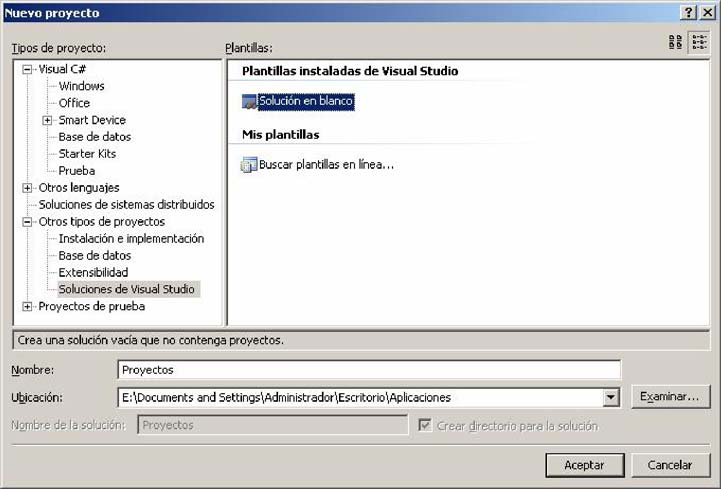Screen dimensions: 721x489
Task: Select Base de datos under Visual C#
Action: point(95,137)
